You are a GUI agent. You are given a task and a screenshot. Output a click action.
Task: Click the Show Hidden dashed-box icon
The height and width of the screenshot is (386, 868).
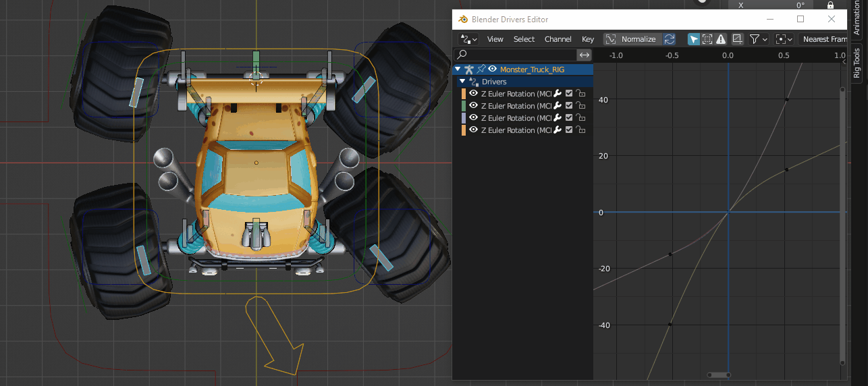click(x=707, y=39)
